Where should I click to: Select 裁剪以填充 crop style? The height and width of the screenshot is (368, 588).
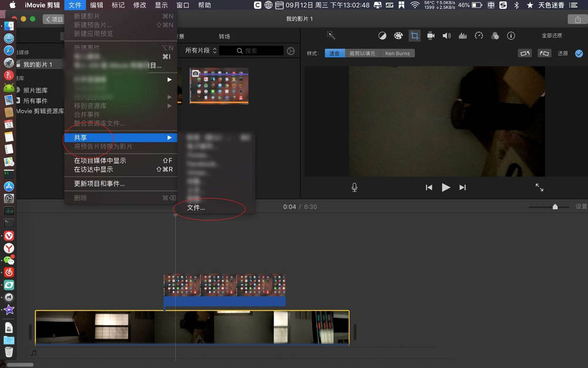point(362,54)
